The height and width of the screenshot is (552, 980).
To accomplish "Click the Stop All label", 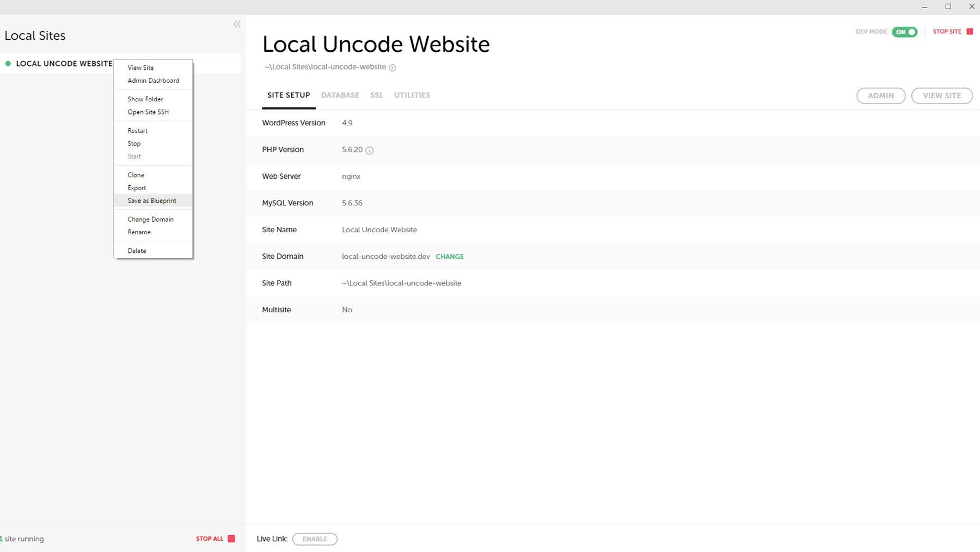I will pos(210,539).
